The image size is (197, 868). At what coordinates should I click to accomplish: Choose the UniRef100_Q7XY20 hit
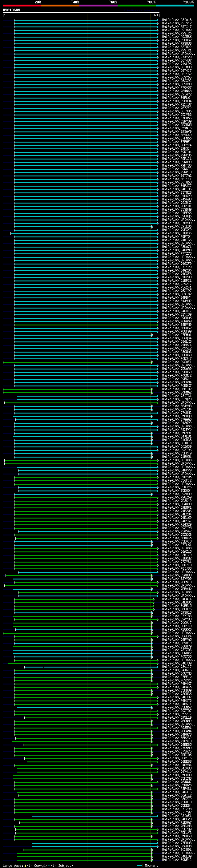click(x=176, y=57)
